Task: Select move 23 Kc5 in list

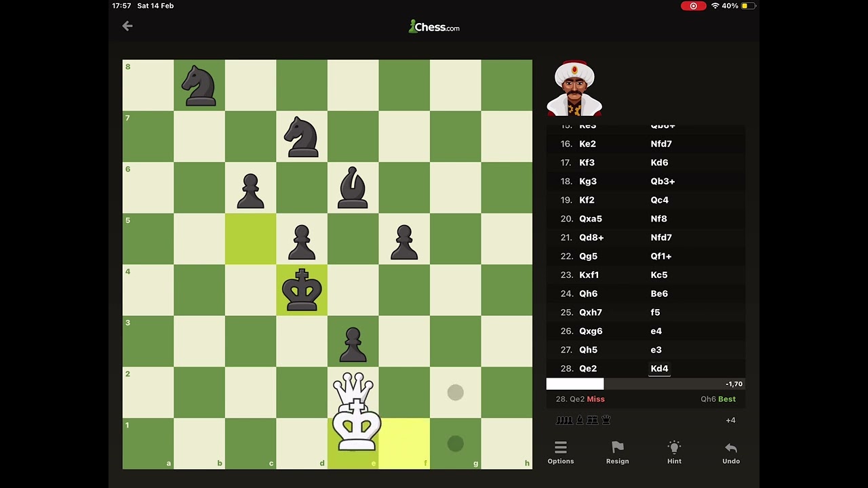Action: point(659,275)
